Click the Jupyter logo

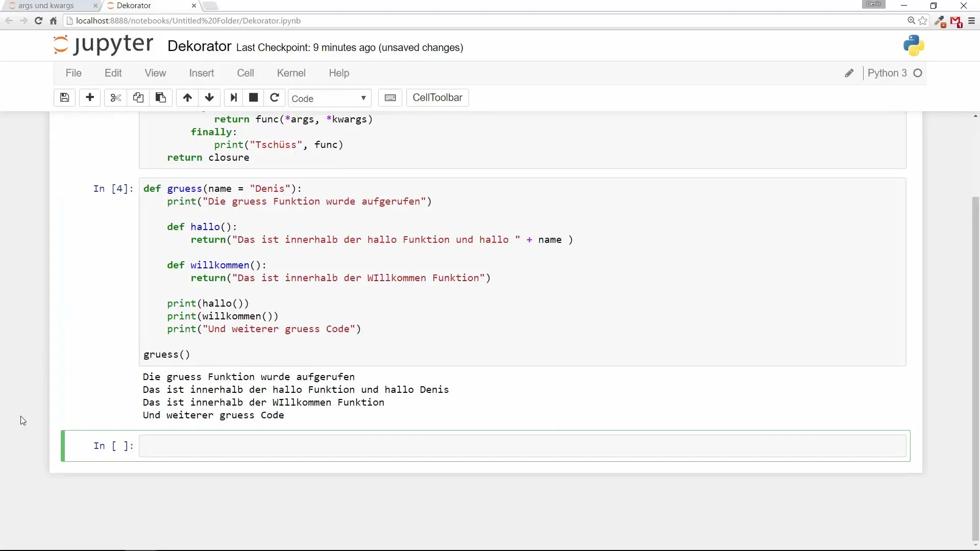[103, 45]
